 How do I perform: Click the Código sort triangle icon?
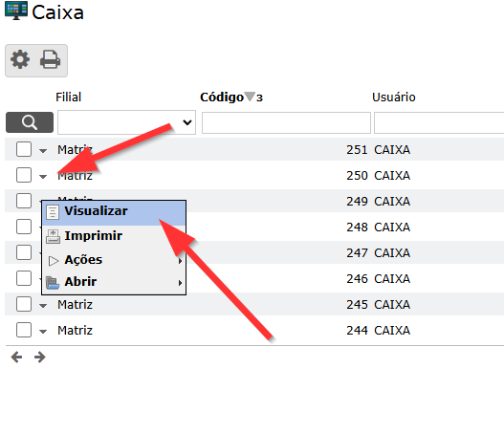(250, 97)
